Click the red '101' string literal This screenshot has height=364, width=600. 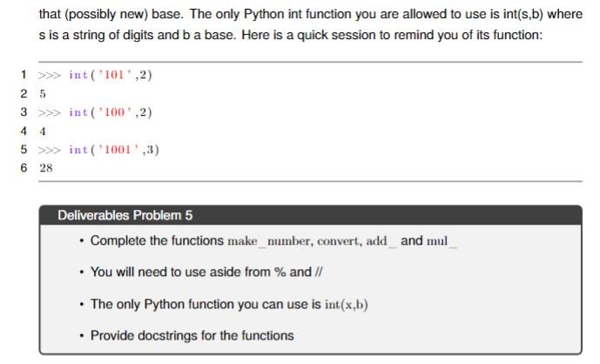click(114, 75)
